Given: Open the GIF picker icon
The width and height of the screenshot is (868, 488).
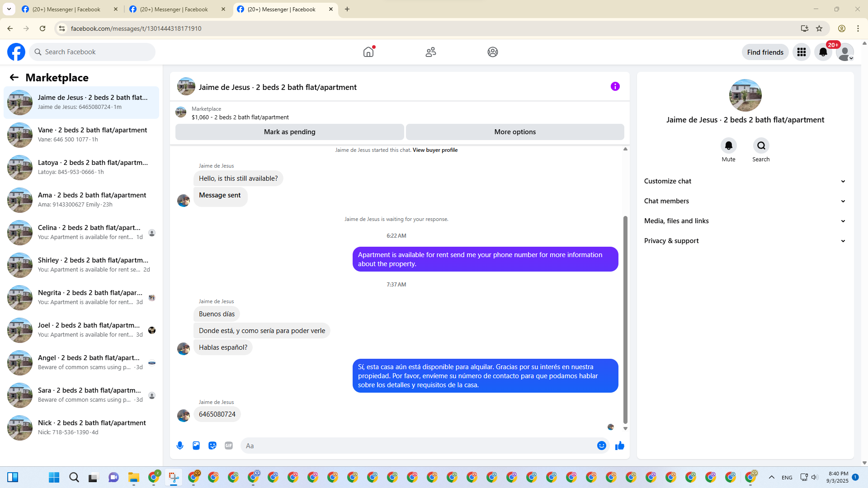Looking at the screenshot, I should pyautogui.click(x=229, y=446).
